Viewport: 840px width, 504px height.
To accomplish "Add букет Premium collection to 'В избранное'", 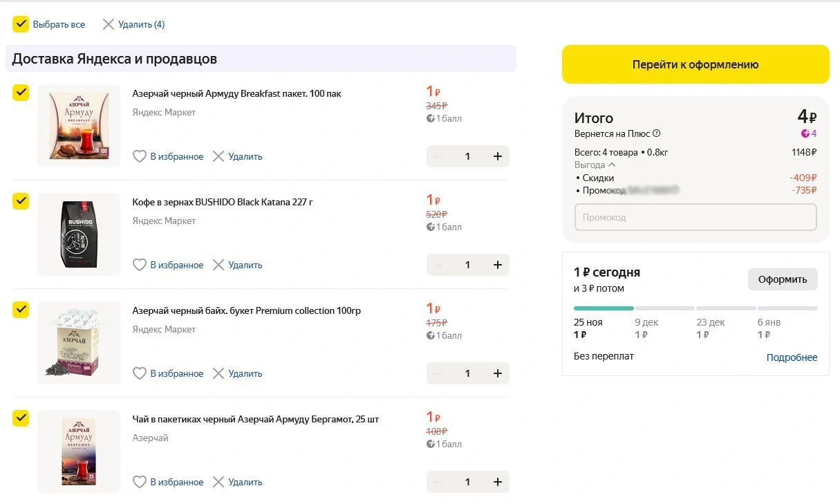I will pyautogui.click(x=177, y=373).
